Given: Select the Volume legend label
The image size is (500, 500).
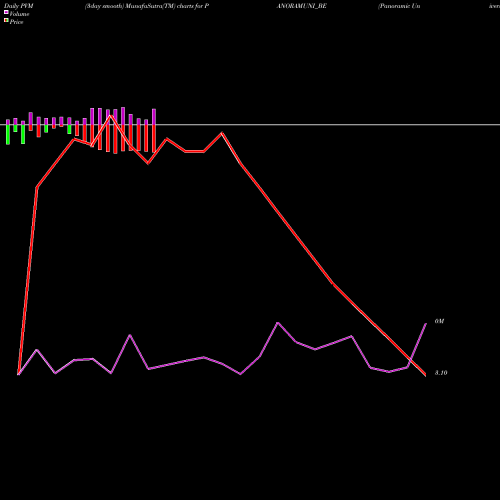Looking at the screenshot, I should pos(19,14).
